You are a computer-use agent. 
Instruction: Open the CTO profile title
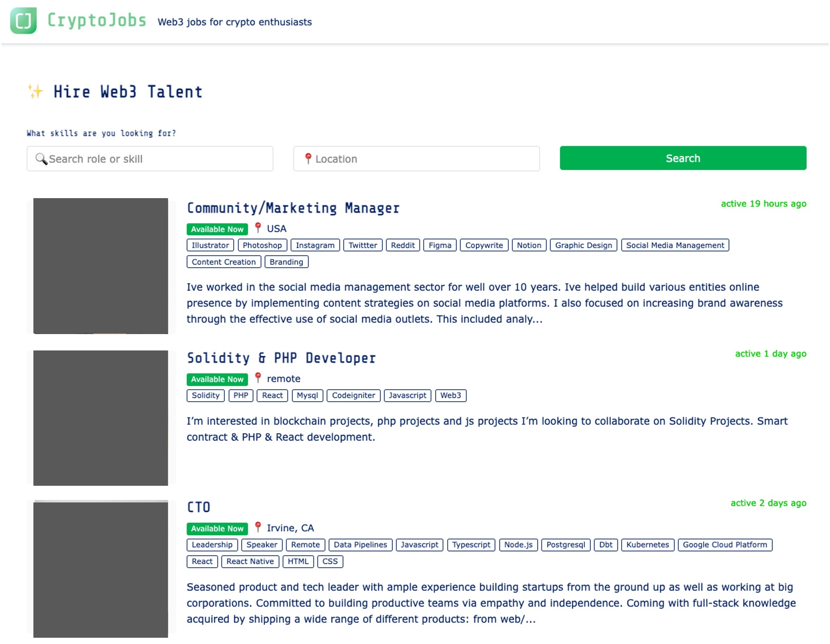198,508
